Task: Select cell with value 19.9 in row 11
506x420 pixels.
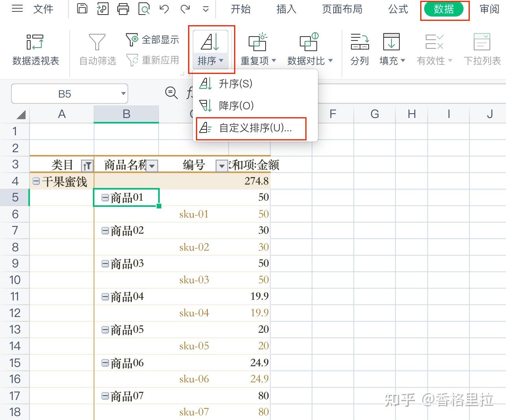Action: pos(249,297)
